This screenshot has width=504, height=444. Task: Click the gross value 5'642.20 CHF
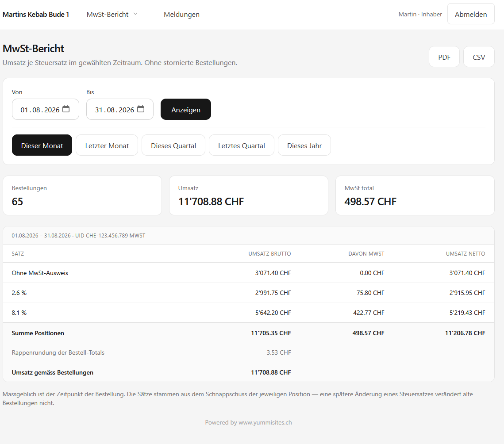tap(273, 313)
